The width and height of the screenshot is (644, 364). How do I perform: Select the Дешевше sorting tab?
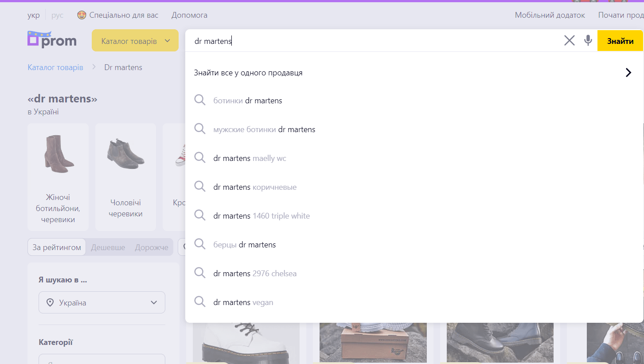tap(108, 247)
